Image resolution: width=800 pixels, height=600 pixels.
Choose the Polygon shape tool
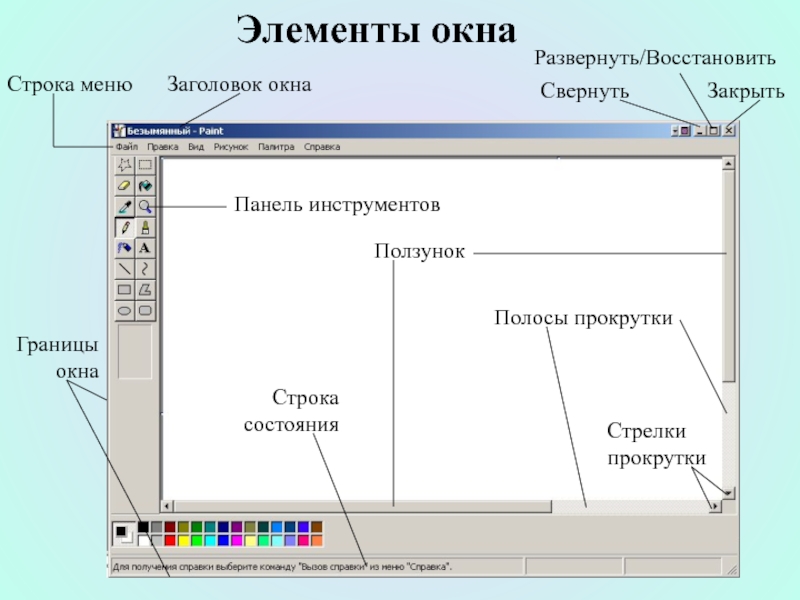coord(145,290)
